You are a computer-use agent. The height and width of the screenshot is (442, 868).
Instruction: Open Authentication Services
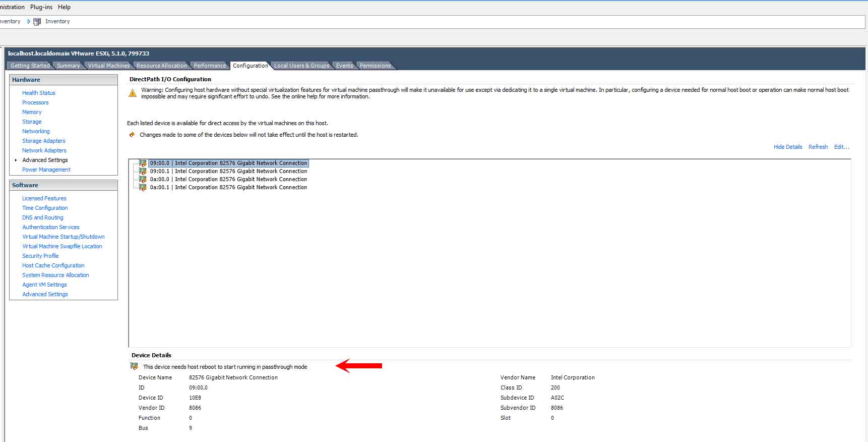[x=51, y=227]
